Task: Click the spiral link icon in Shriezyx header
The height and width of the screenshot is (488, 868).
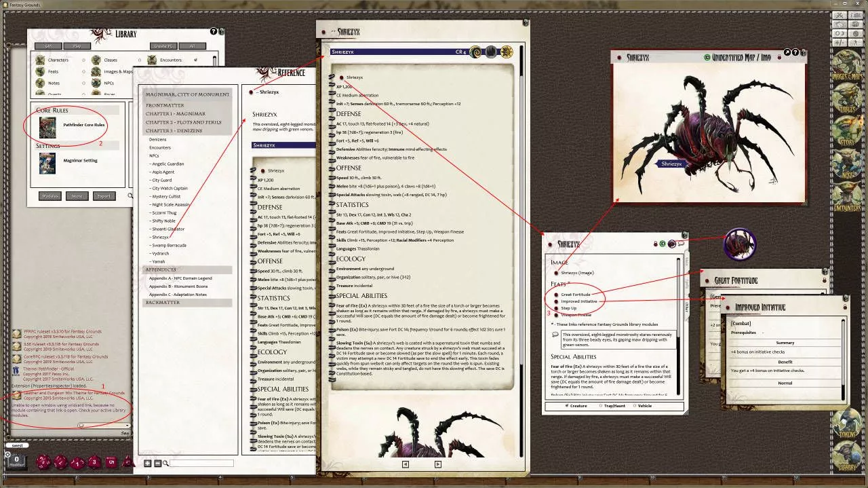Action: click(x=476, y=52)
